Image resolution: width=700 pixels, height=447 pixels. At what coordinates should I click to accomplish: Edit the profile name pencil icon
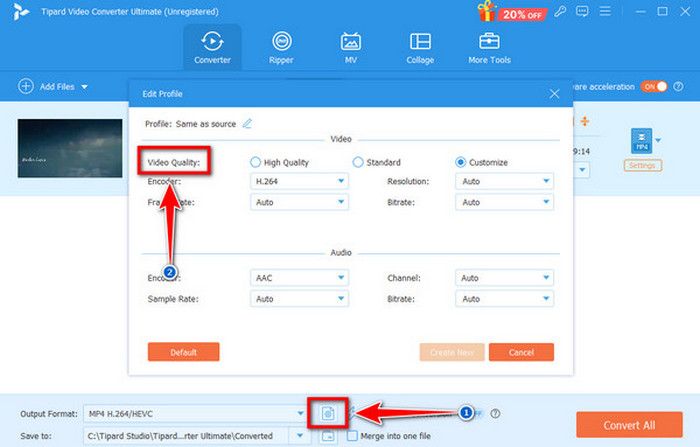click(247, 124)
